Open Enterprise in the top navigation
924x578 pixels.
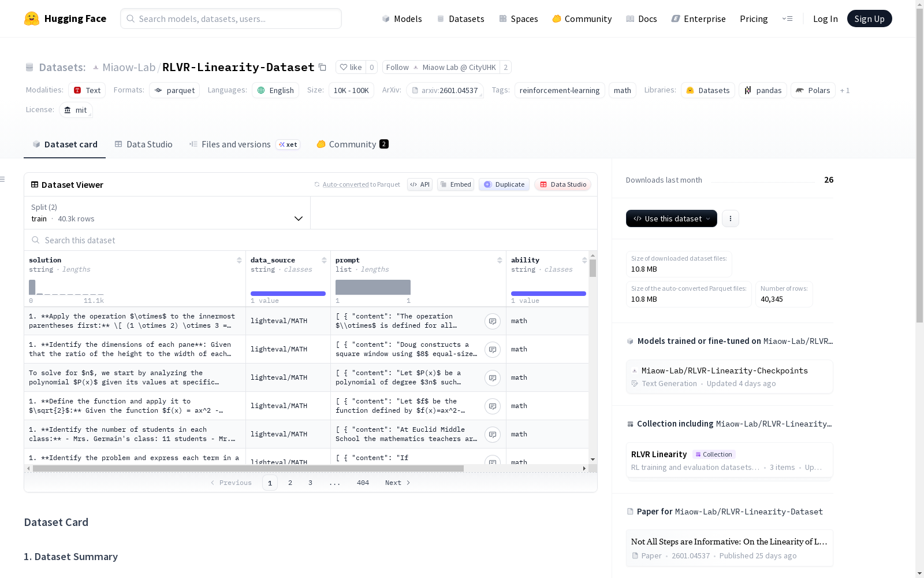pyautogui.click(x=699, y=18)
